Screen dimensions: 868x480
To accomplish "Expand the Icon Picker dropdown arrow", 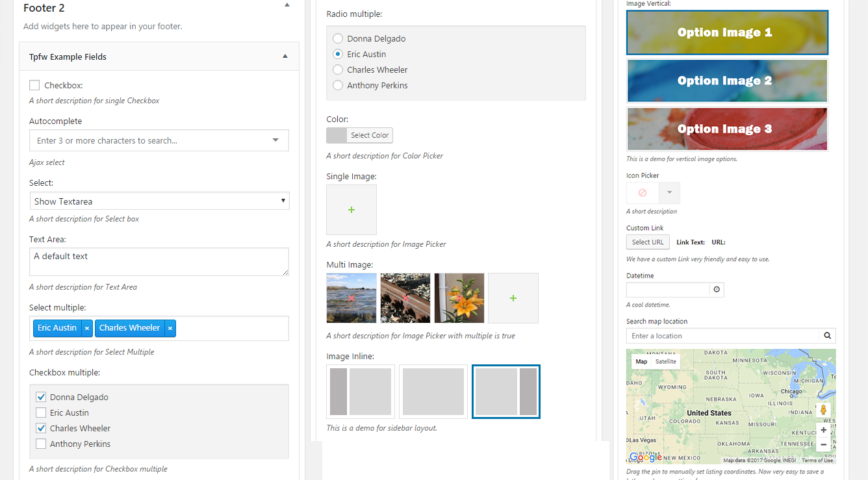I will tap(669, 193).
